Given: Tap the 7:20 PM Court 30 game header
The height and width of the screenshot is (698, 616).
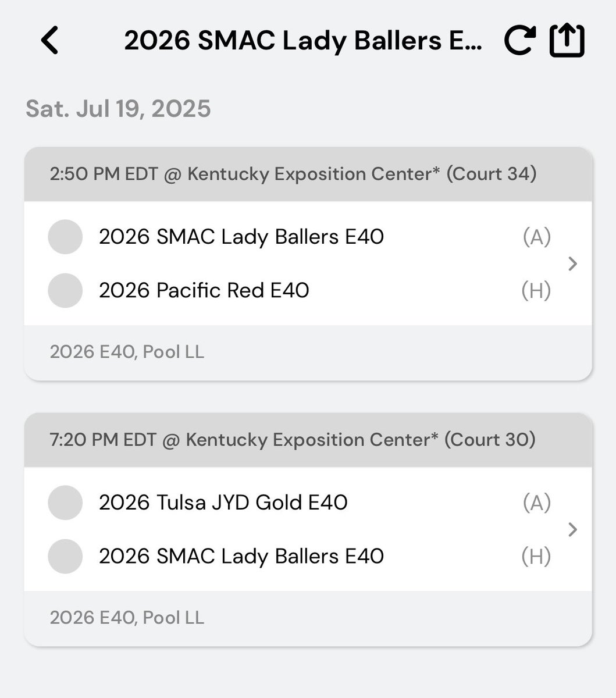Looking at the screenshot, I should tap(308, 440).
